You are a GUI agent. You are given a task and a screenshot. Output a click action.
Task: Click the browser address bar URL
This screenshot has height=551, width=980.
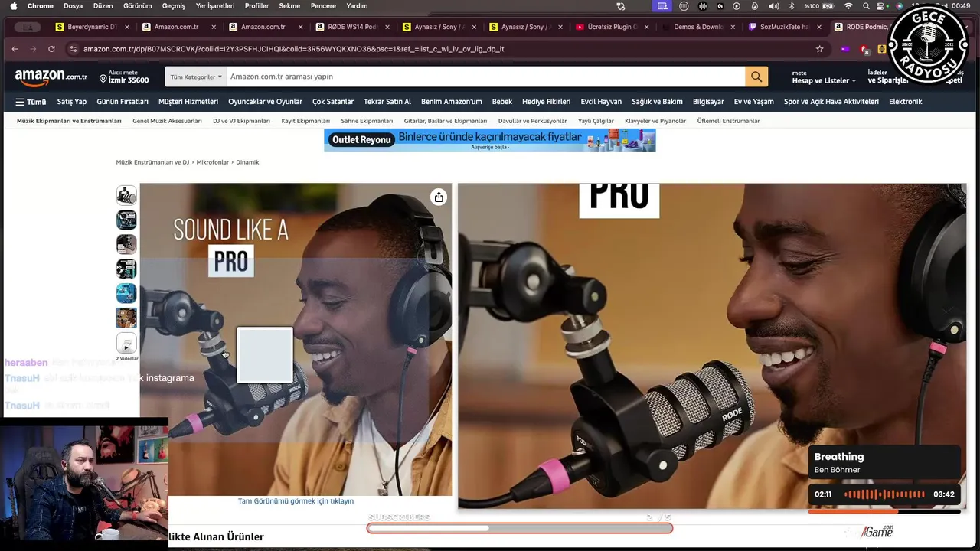tap(293, 49)
